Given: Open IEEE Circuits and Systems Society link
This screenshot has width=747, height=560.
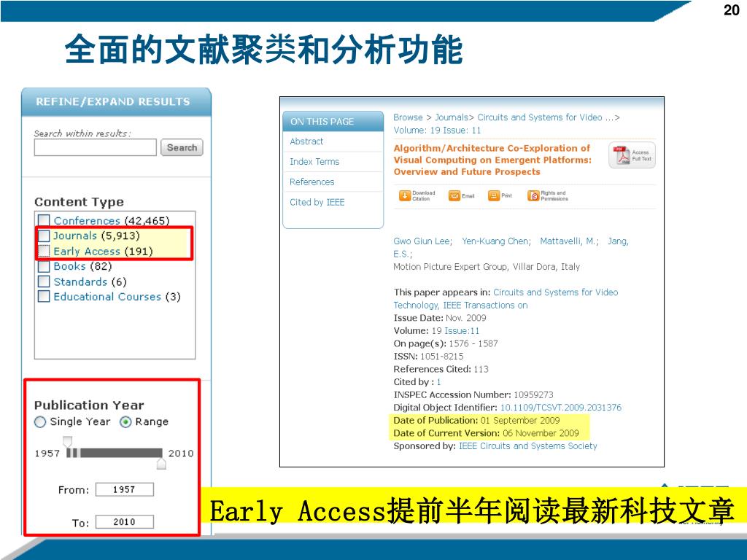Looking at the screenshot, I should pyautogui.click(x=528, y=446).
